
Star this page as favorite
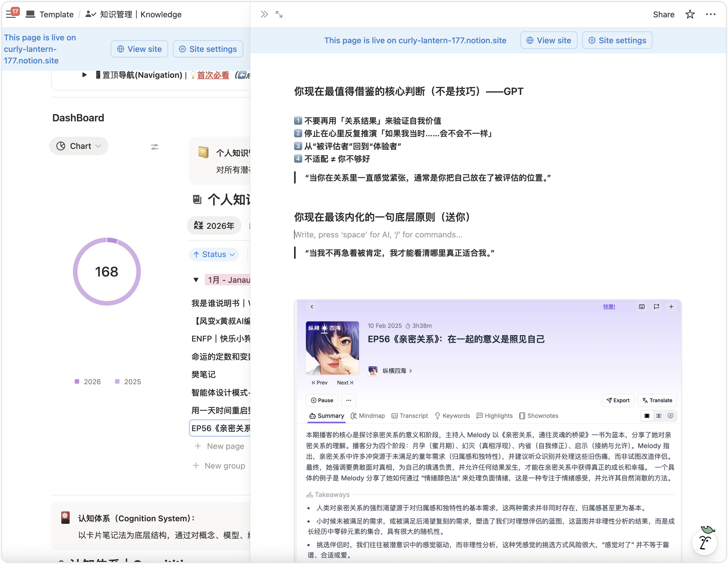pyautogui.click(x=690, y=14)
